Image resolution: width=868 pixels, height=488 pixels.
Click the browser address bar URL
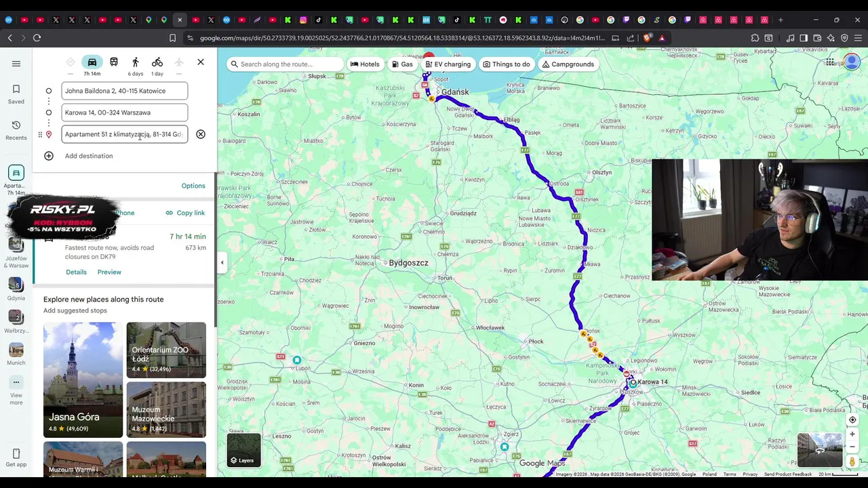point(401,38)
